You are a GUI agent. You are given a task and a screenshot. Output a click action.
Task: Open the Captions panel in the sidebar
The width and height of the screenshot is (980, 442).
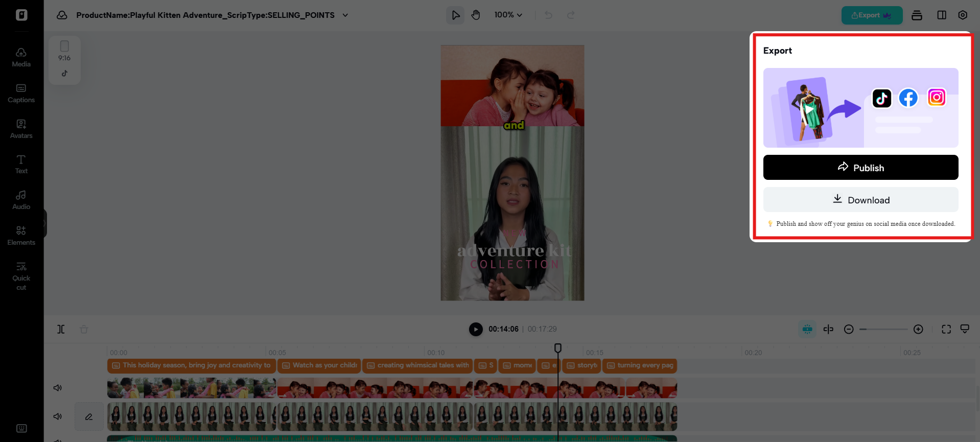(21, 94)
